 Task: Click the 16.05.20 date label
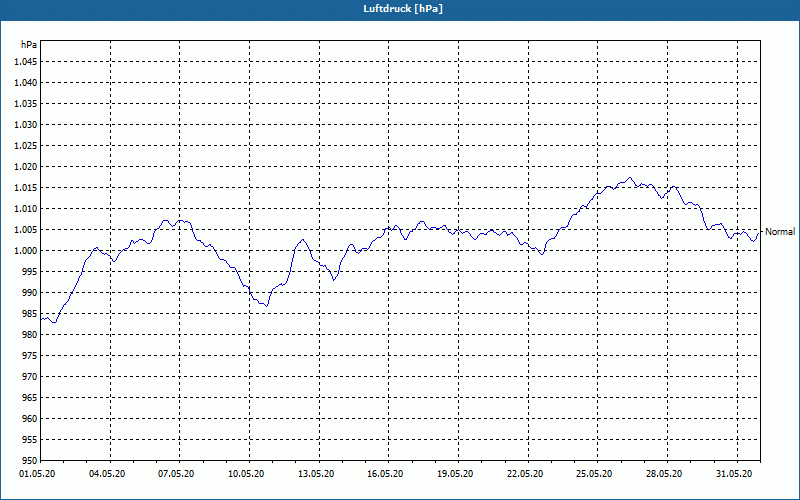tap(385, 474)
